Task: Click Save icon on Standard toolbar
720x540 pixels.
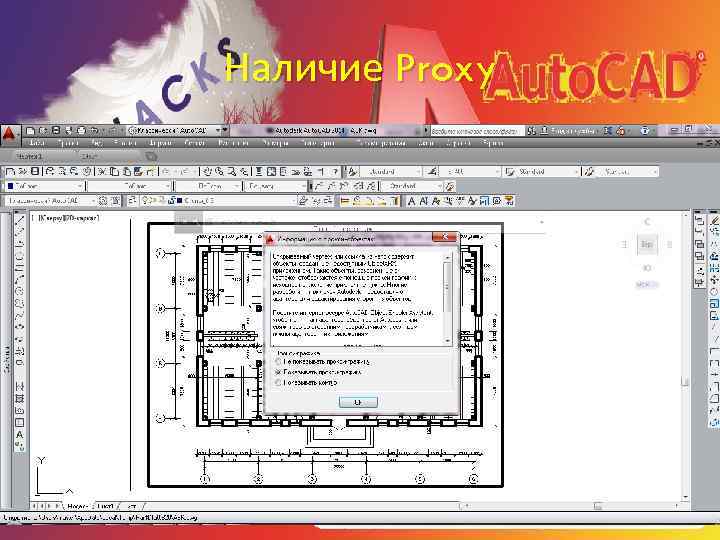Action: [34, 172]
